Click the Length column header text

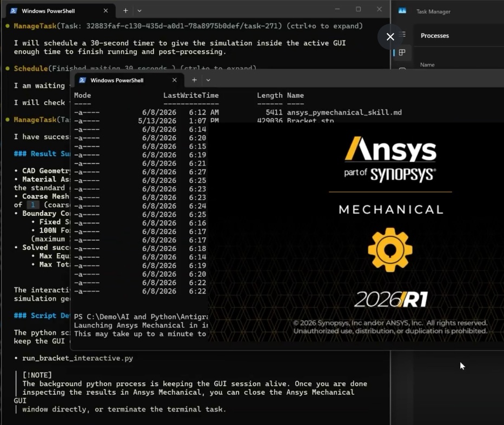[270, 96]
